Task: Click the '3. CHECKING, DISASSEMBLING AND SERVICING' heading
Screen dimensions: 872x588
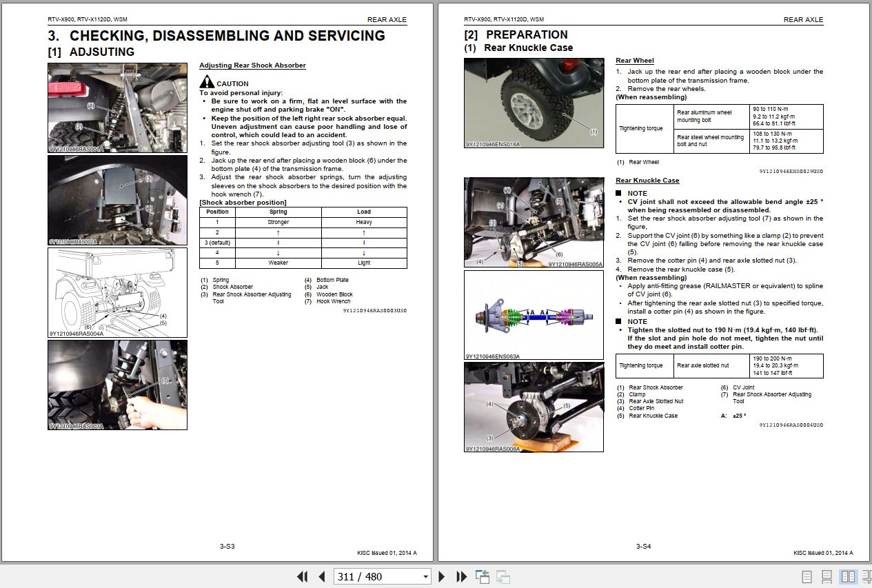Action: (x=216, y=36)
